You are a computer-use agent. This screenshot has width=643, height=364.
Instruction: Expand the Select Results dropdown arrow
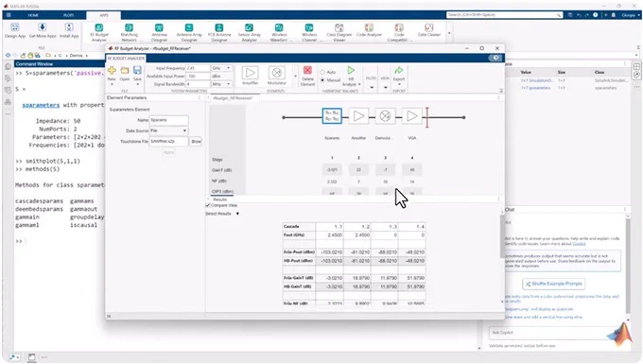click(x=237, y=214)
